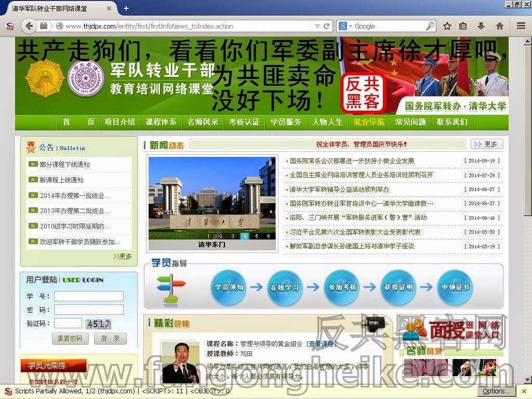Click the site identity globe icon
Screen dimensions: 532x399
[x=59, y=26]
